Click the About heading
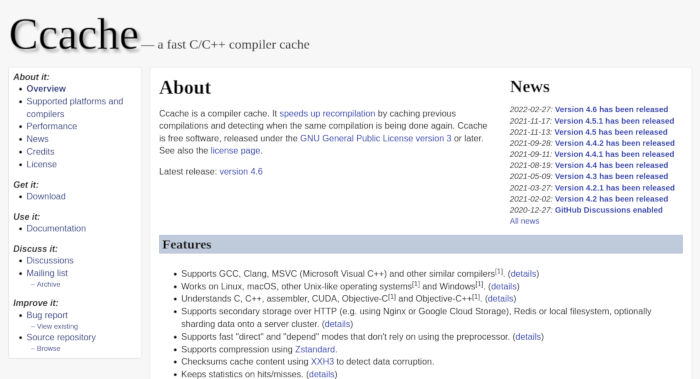 point(185,88)
